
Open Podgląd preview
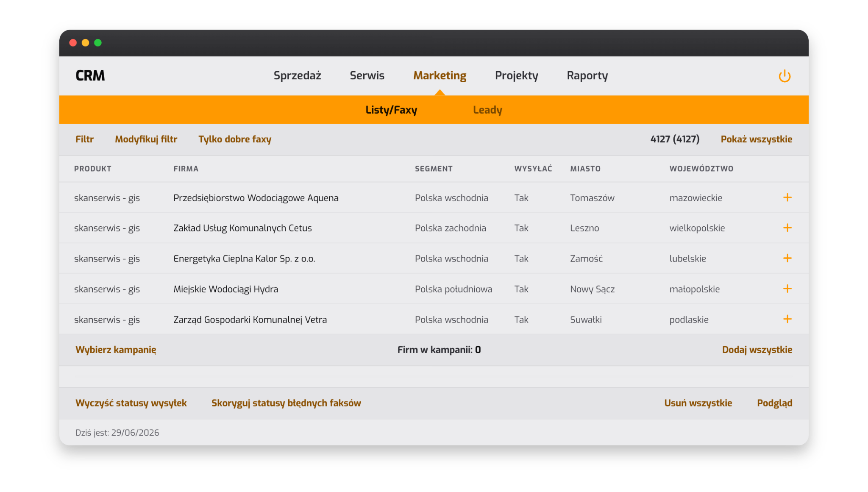(x=774, y=403)
